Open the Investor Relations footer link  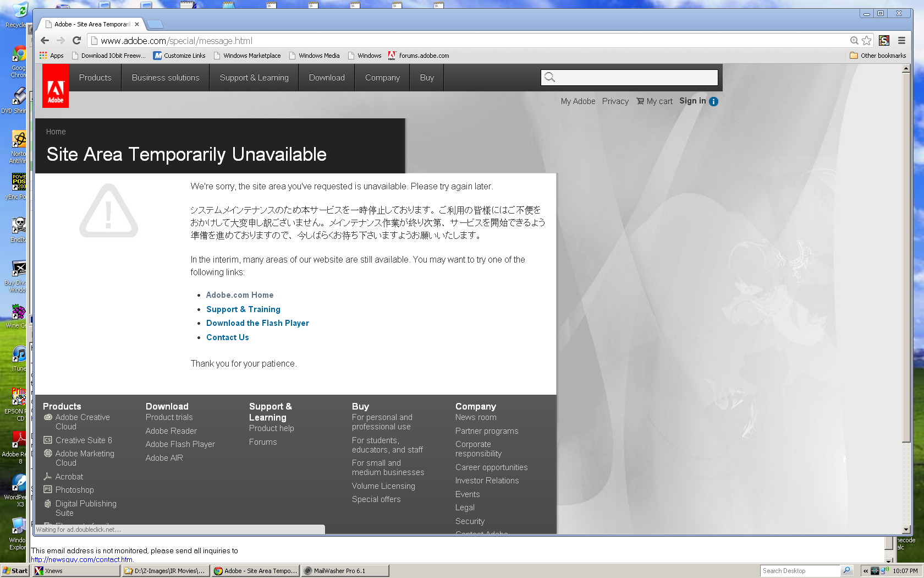click(x=487, y=481)
